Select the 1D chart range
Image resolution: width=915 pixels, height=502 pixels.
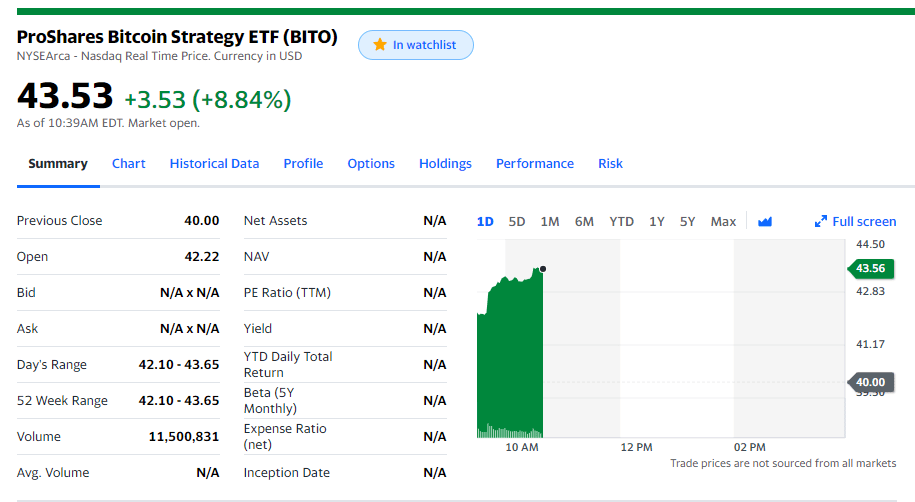(485, 222)
